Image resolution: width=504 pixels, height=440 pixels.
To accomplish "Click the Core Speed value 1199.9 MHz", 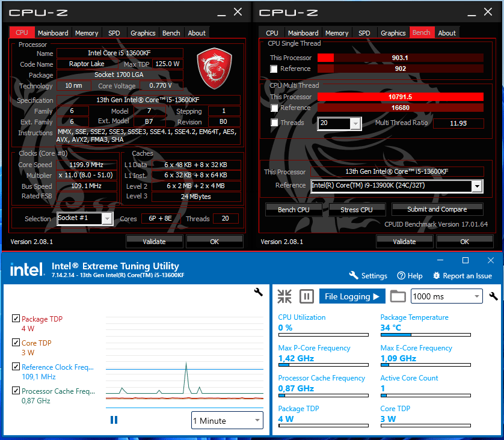I will 87,165.
